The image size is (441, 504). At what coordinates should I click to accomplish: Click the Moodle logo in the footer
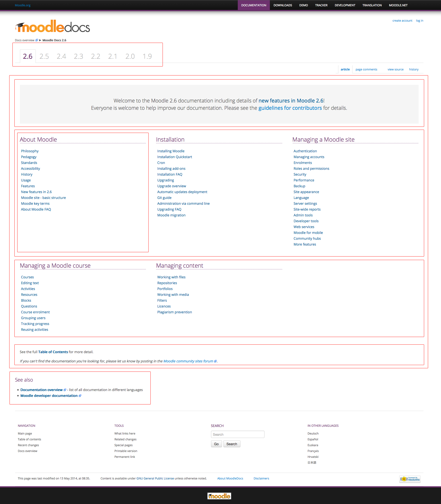219,496
